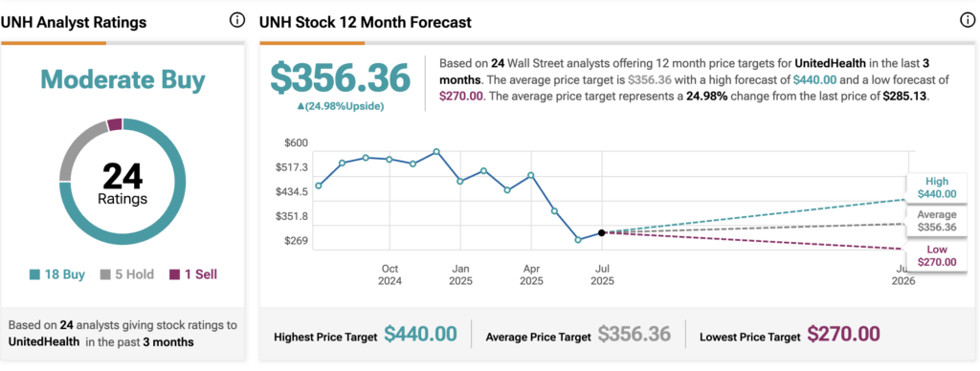Viewport: 980px width, 371px height.
Task: Click the 24.98% Upside indicator arrow
Action: coord(300,106)
